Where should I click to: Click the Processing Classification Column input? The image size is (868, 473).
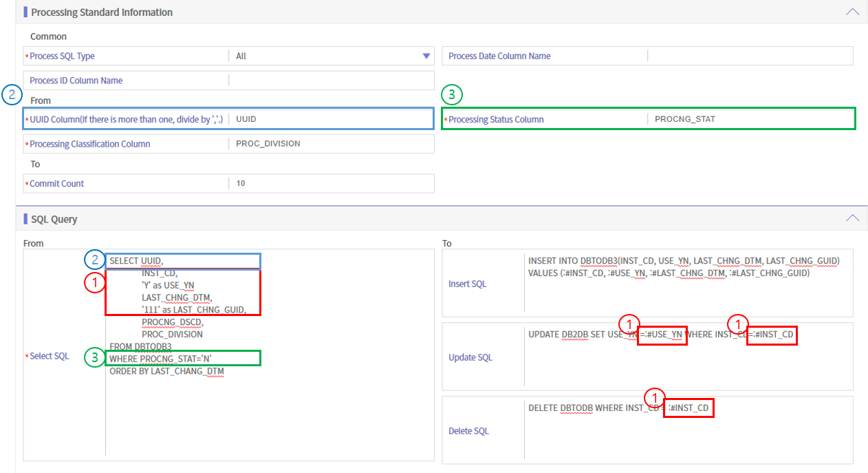pyautogui.click(x=330, y=144)
